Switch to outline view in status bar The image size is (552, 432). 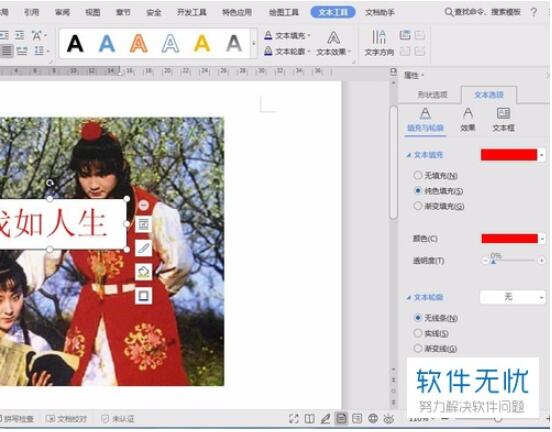[357, 418]
